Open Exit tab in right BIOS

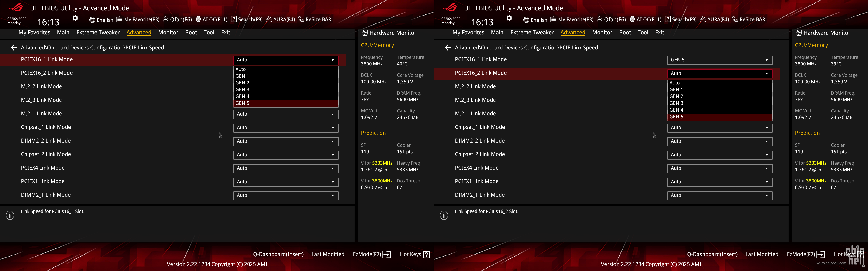click(x=659, y=32)
